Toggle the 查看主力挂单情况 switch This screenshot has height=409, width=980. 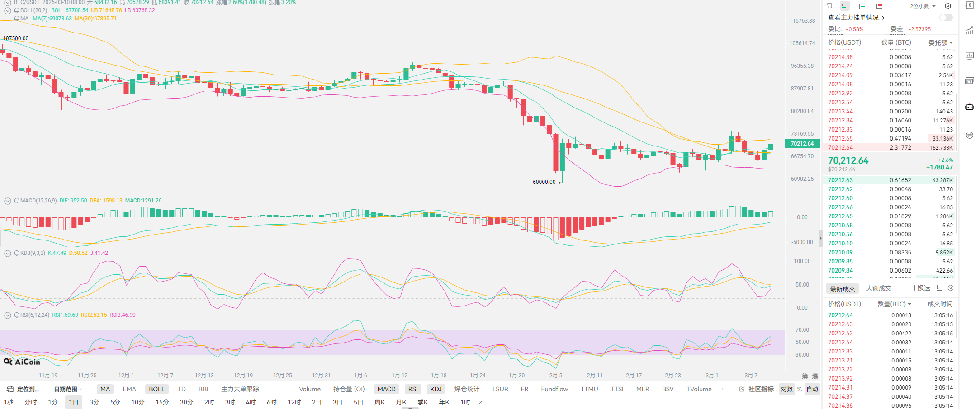pos(946,18)
